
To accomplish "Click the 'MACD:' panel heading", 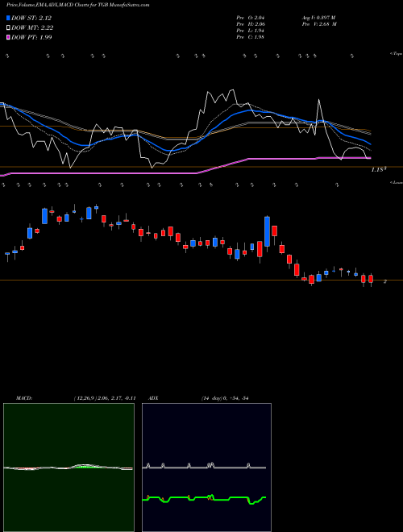I will pyautogui.click(x=24, y=398).
